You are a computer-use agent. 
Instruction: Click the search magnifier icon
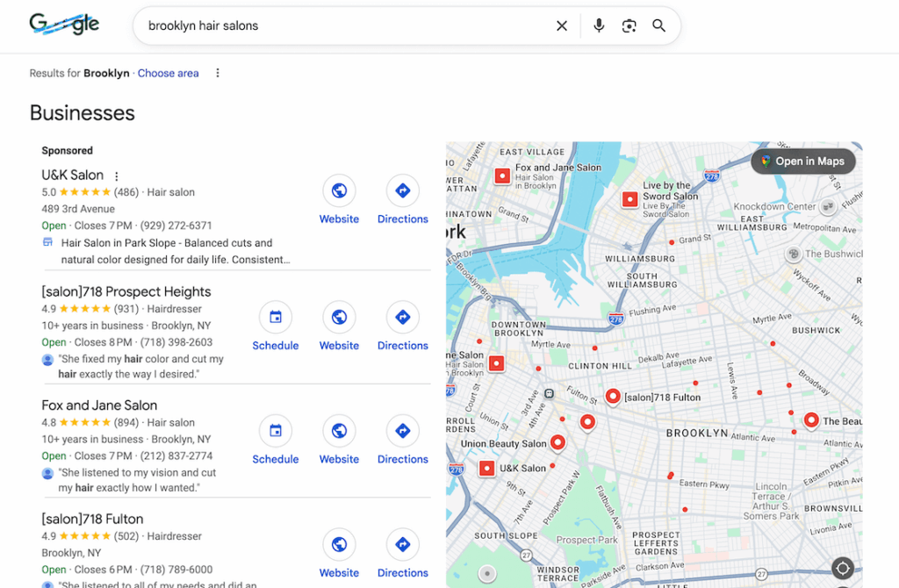tap(658, 25)
